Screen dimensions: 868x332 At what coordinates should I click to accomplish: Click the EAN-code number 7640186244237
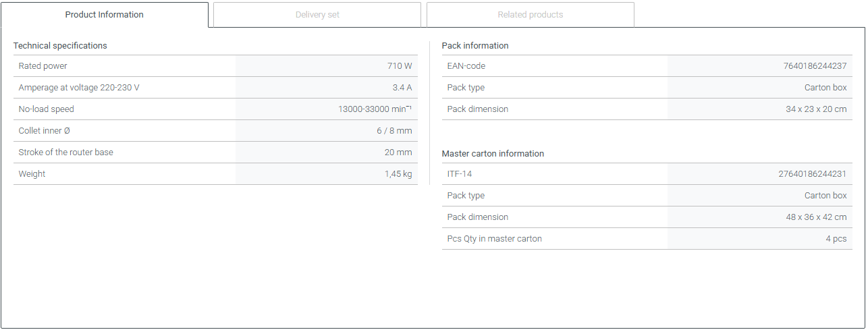(815, 66)
